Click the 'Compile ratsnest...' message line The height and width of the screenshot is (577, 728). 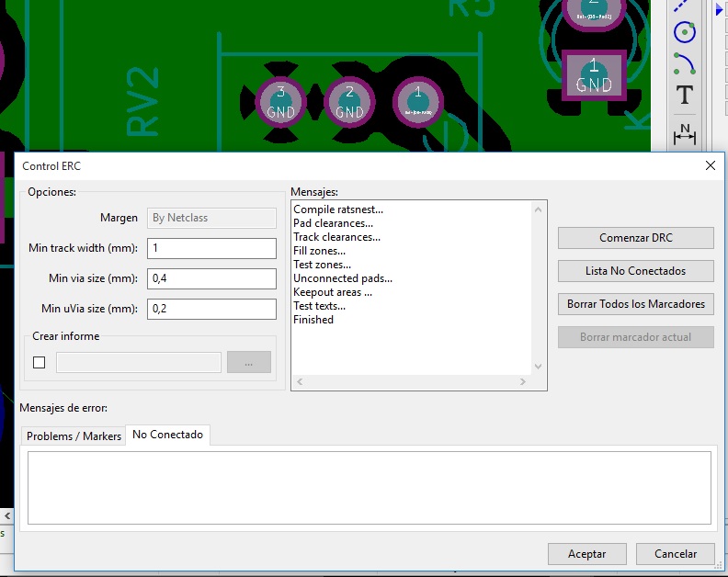(338, 209)
